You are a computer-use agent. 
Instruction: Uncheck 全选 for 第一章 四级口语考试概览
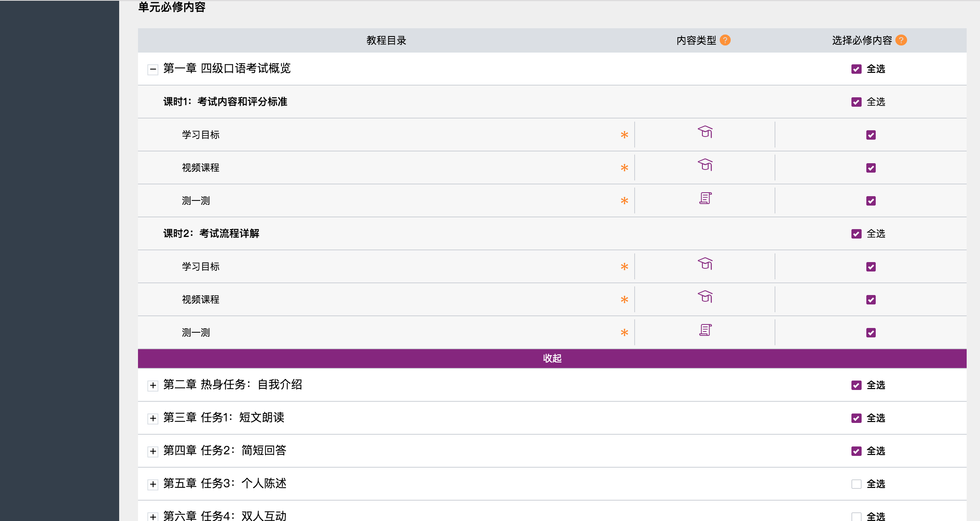coord(856,69)
